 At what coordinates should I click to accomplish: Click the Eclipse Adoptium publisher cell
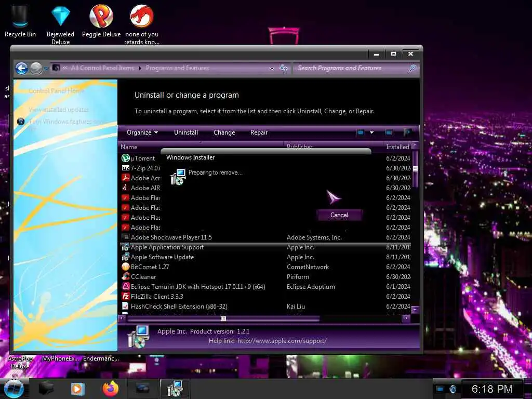[x=311, y=286]
